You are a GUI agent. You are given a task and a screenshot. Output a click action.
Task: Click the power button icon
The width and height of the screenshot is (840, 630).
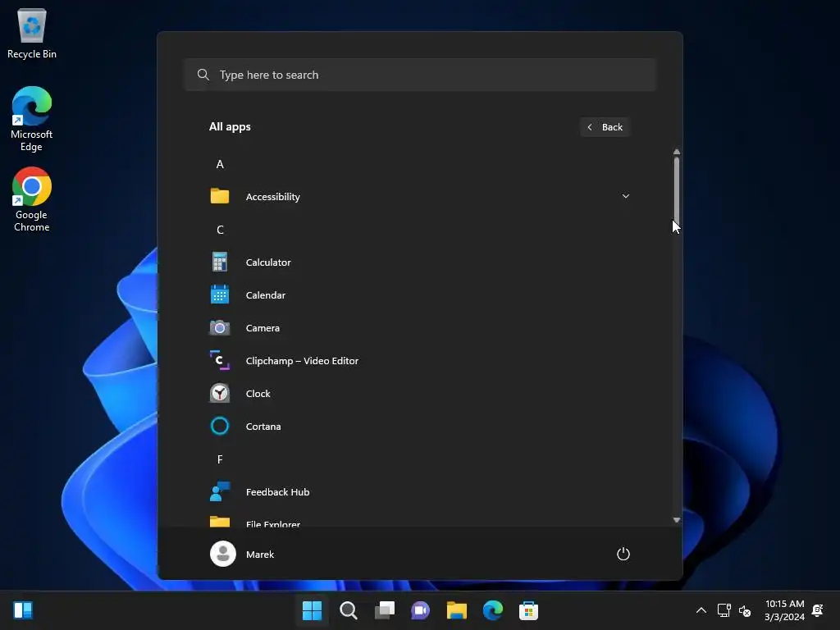pos(623,554)
